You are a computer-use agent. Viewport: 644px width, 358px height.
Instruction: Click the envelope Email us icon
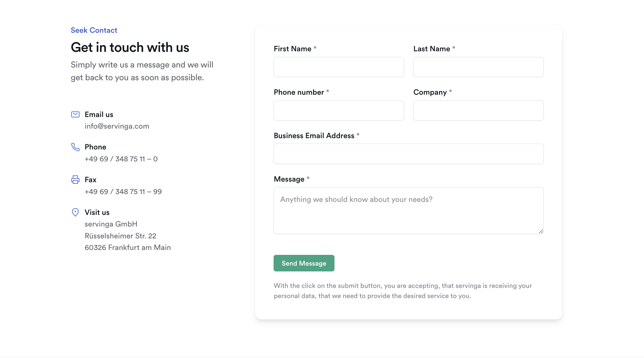pyautogui.click(x=75, y=114)
